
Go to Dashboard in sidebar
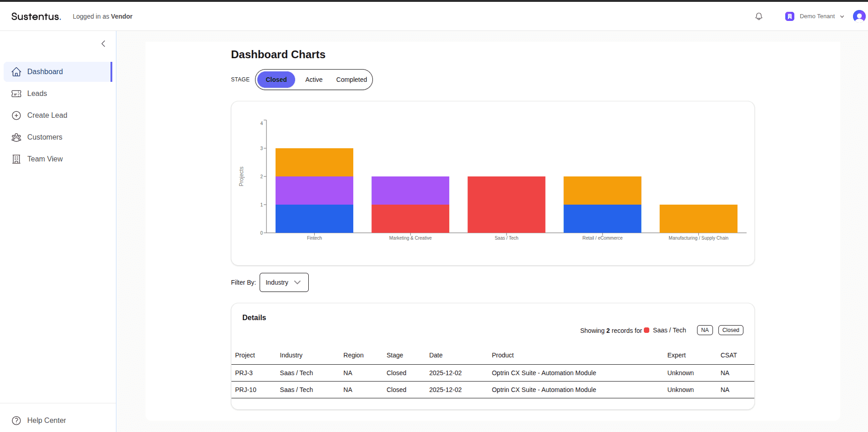pos(58,72)
